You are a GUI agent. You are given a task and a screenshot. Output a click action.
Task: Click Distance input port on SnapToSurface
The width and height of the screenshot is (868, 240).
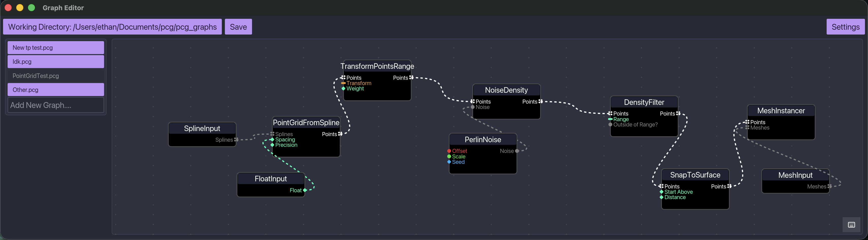(661, 197)
